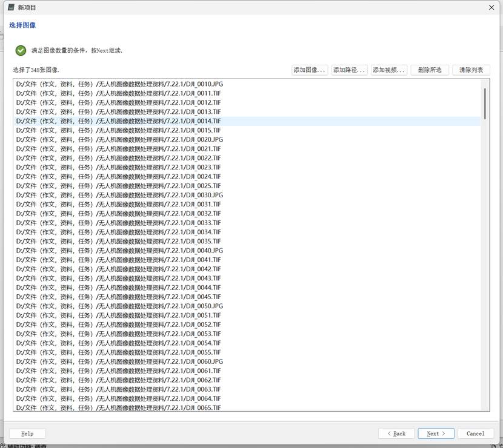Click the 选择图像 heading text
This screenshot has height=448, width=503.
click(x=22, y=25)
